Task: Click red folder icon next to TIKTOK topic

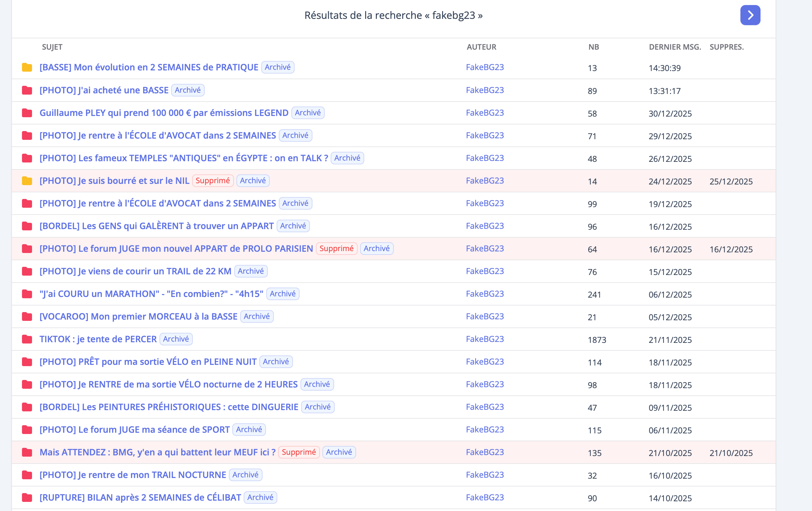Action: [27, 339]
